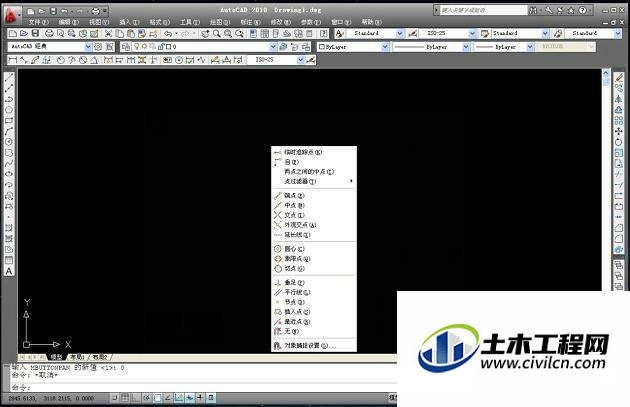The height and width of the screenshot is (407, 630).
Task: Open the ByLayer color control dropdown
Action: point(385,47)
